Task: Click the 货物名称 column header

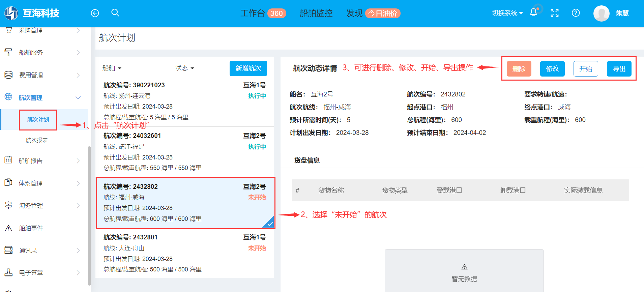Action: tap(331, 190)
